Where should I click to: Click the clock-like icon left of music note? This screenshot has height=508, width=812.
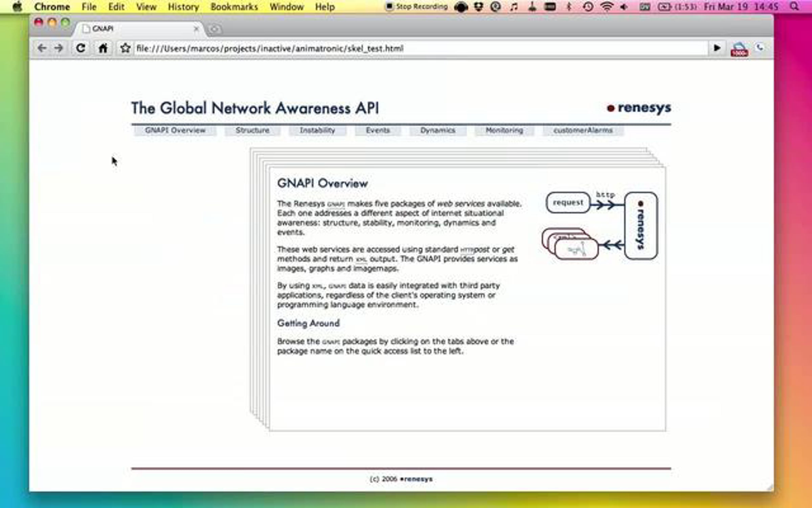[496, 6]
